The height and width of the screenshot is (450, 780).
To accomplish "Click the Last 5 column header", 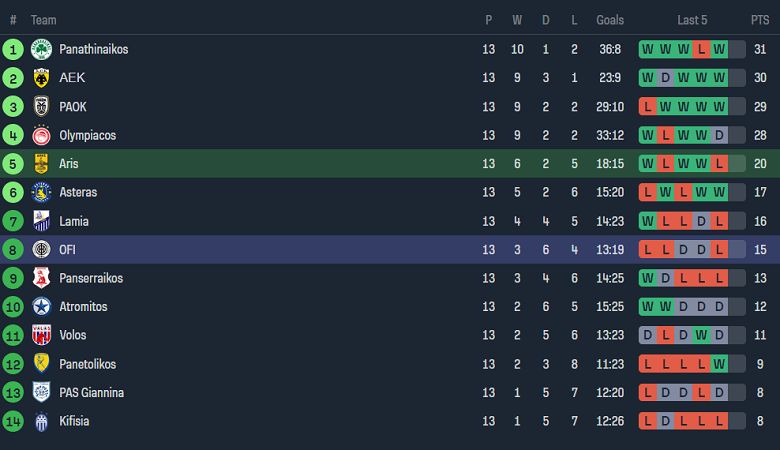I will pos(692,20).
